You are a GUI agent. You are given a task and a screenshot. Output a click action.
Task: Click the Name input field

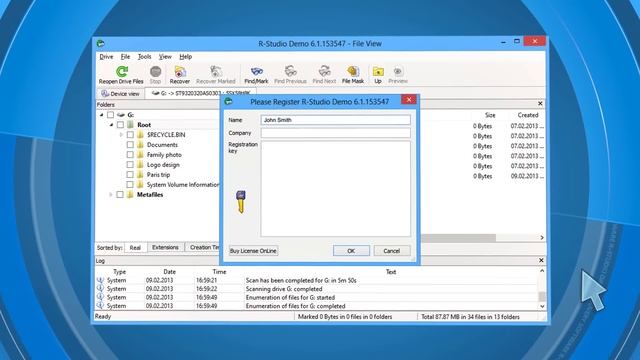pos(336,120)
